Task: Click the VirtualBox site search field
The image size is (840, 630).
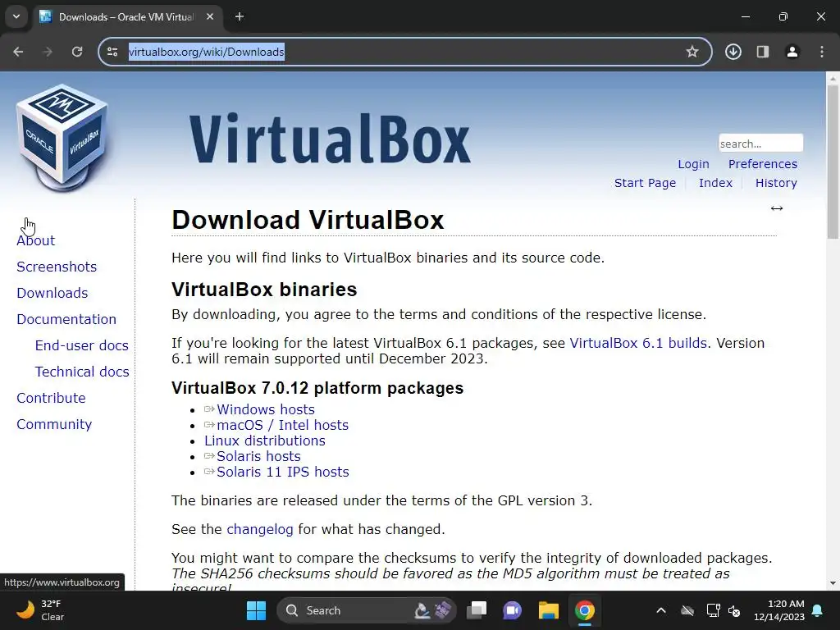Action: pos(760,143)
